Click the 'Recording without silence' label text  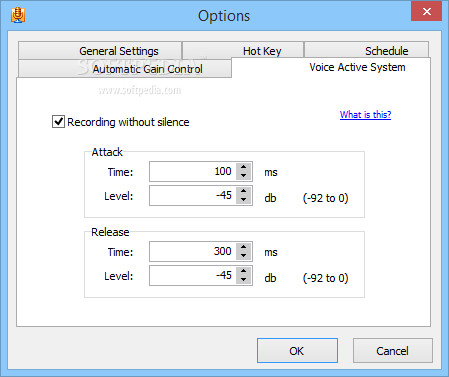click(128, 122)
